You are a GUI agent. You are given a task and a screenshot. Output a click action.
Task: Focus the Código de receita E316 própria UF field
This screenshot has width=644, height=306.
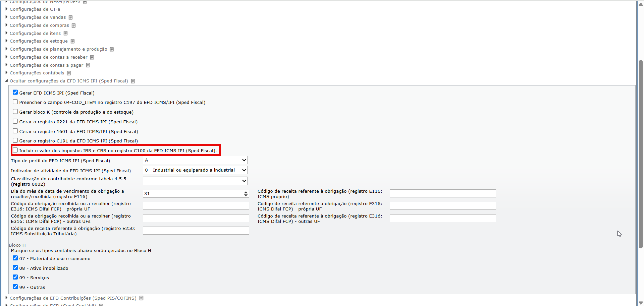tap(443, 206)
